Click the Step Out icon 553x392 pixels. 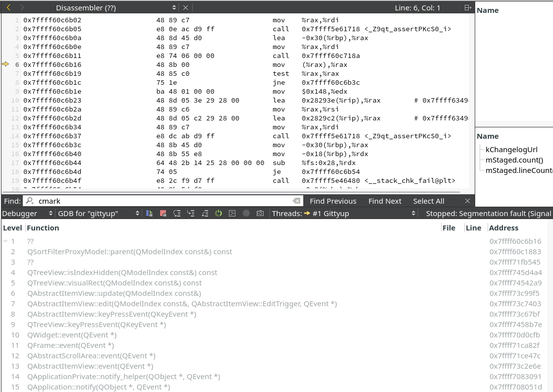coord(205,213)
